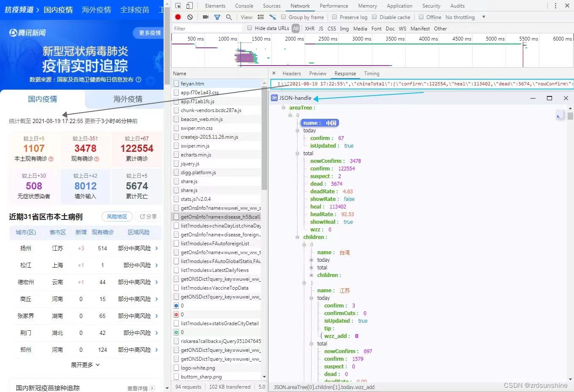Check Disable cache option

point(374,17)
